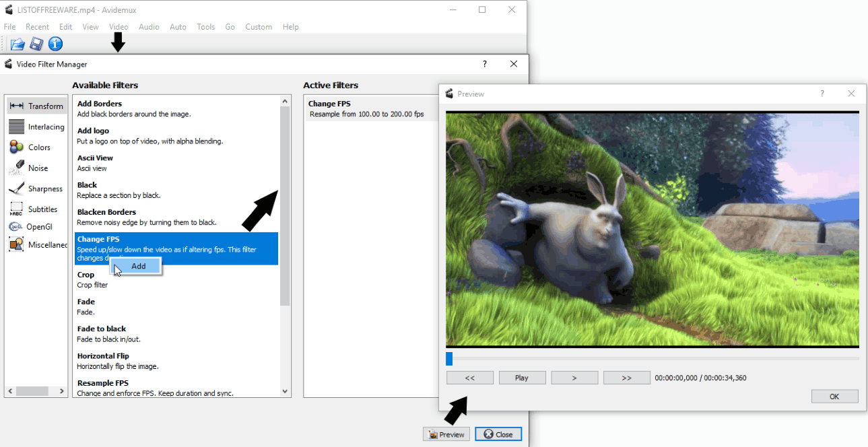Open the Recent menu

click(37, 27)
